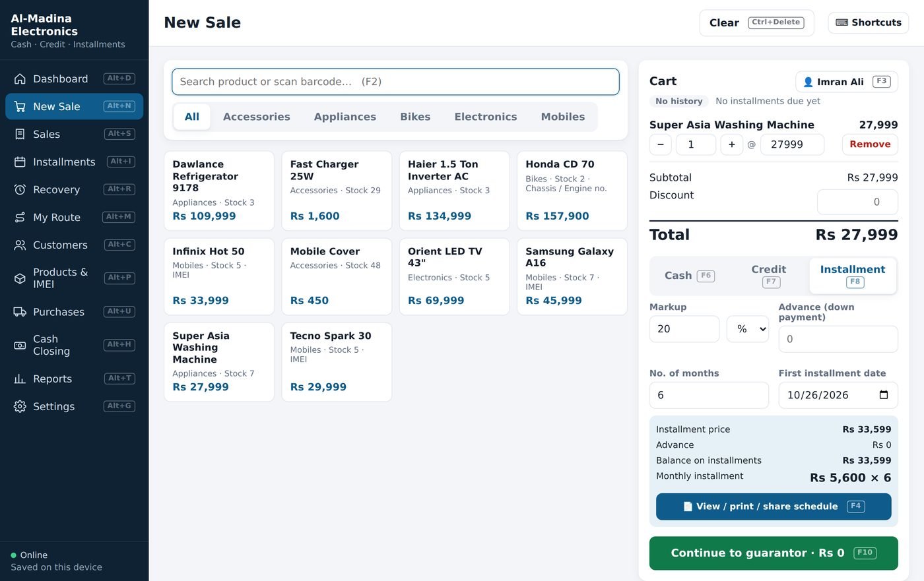This screenshot has height=581, width=924.
Task: Open the Shortcuts panel
Action: coord(869,22)
